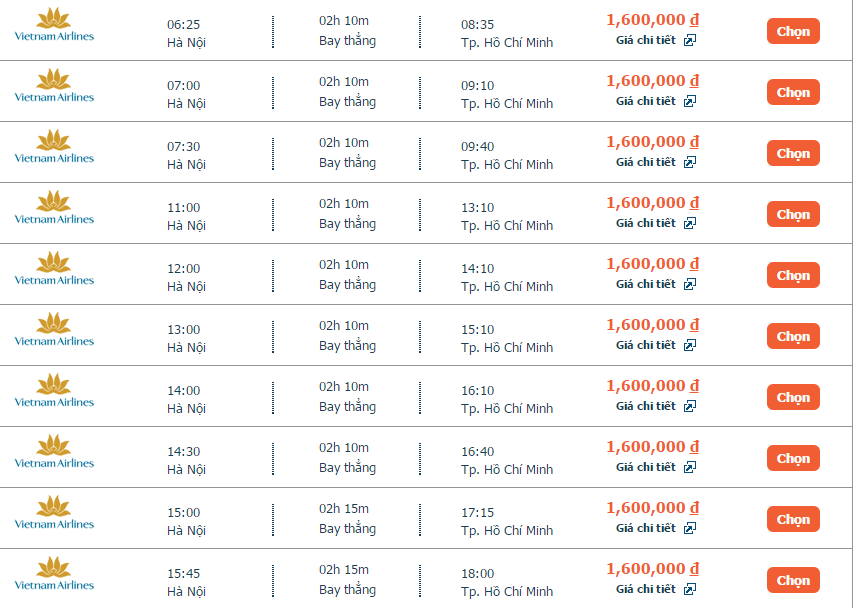Open price detail popup icon for 14:30 flight
This screenshot has width=854, height=608.
coord(690,467)
